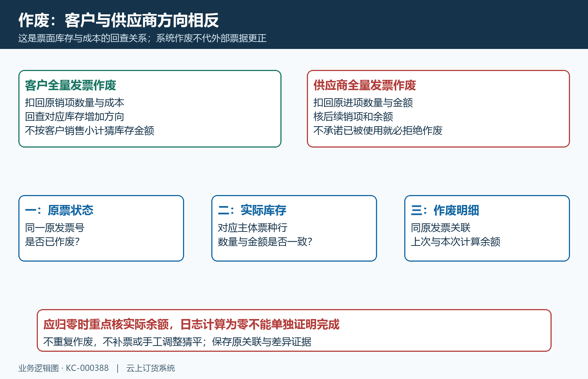
Task: Select the line '不重复作废，不补票或手工调整猜平；保存原关联与差异证据'
Action: (177, 342)
